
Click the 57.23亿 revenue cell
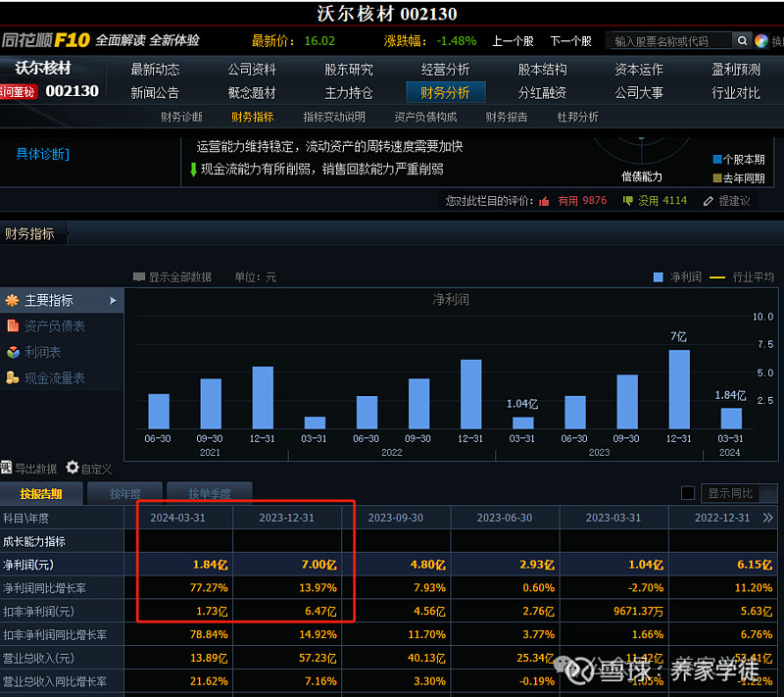(318, 658)
